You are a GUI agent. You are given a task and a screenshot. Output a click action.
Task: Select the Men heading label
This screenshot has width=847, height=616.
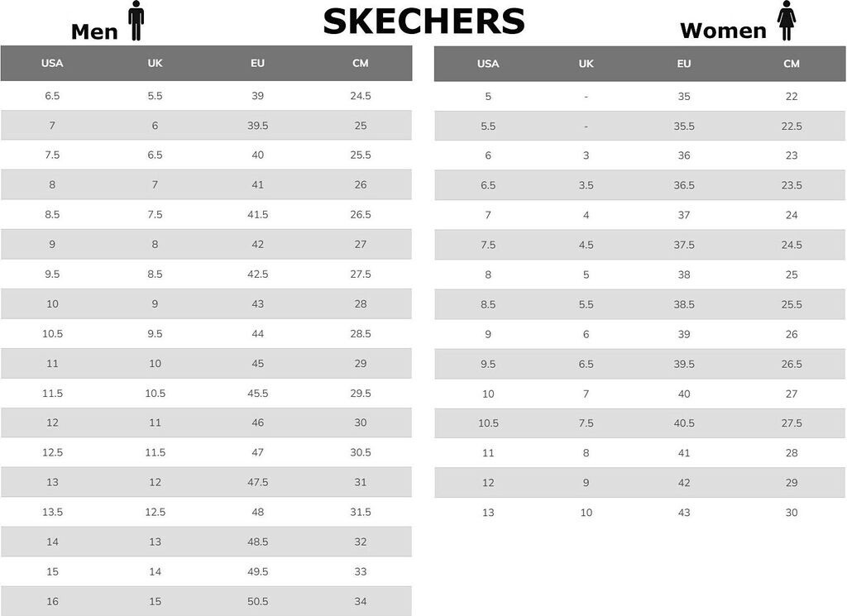[94, 31]
